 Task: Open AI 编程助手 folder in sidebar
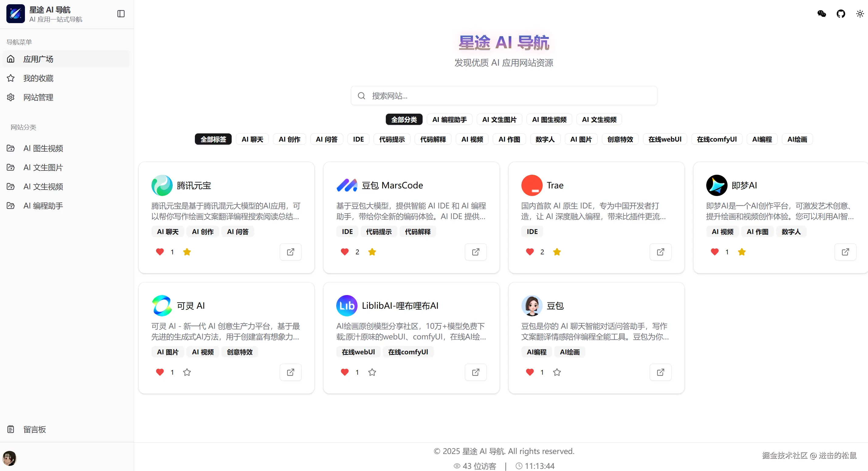43,206
